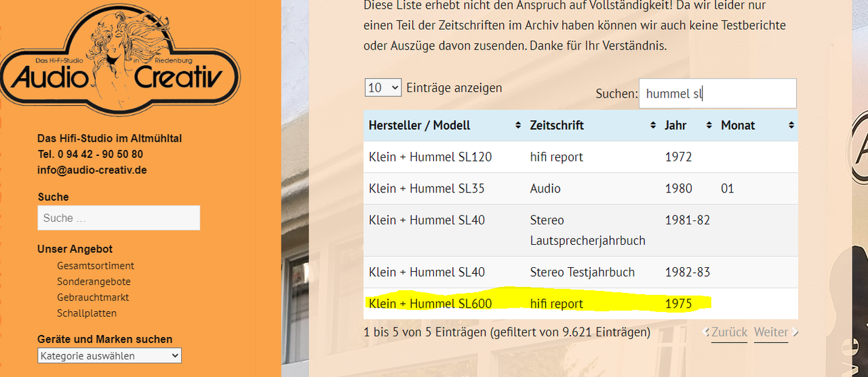
Task: Open the Kategorie auswählen dropdown
Action: point(109,355)
